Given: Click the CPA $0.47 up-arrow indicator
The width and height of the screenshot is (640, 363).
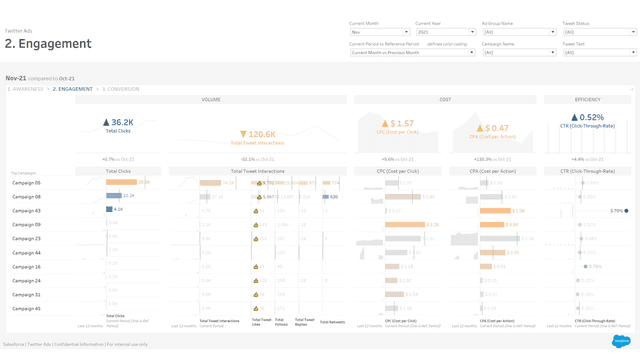Looking at the screenshot, I should tap(480, 128).
